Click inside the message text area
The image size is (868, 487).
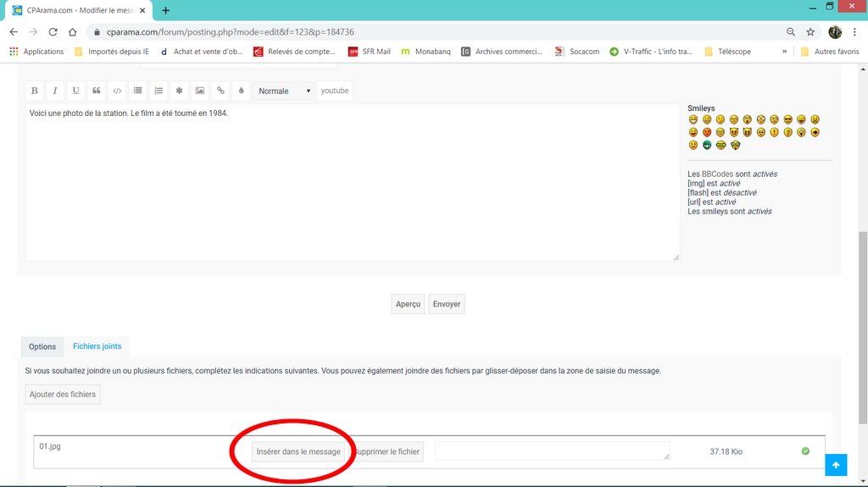coord(352,183)
